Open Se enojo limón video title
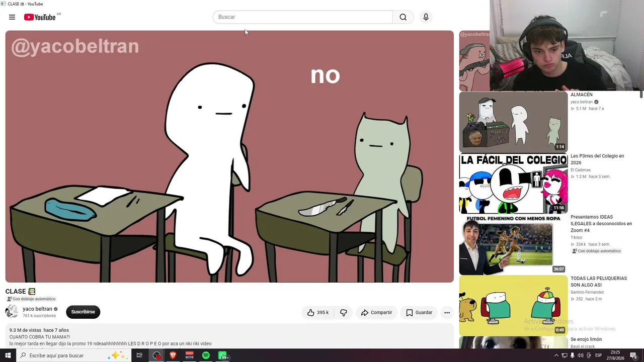This screenshot has height=362, width=644. coord(586,339)
